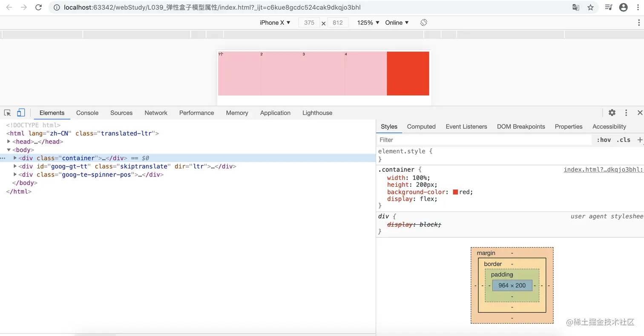Switch to the Elements tab
644x336 pixels.
coord(52,113)
